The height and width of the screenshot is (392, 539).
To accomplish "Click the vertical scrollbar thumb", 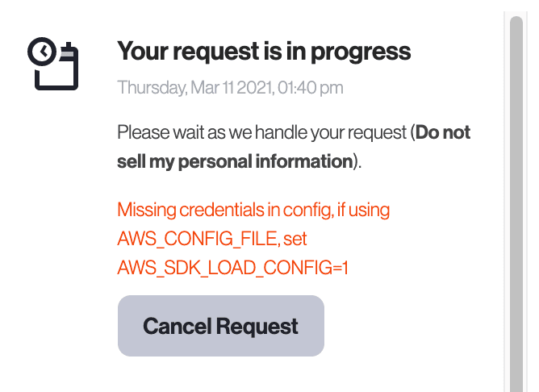I will (516, 202).
